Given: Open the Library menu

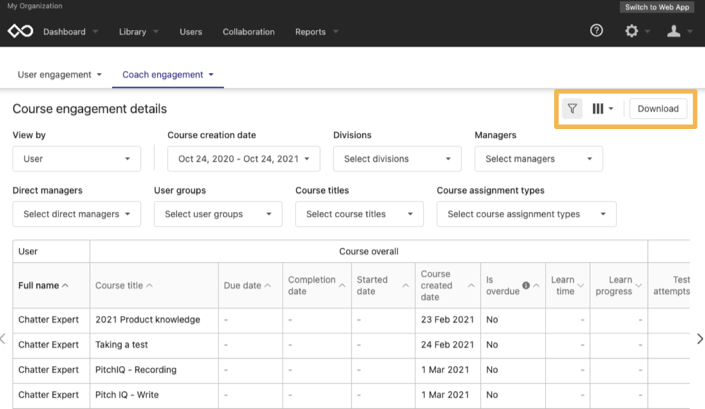Looking at the screenshot, I should [x=138, y=32].
